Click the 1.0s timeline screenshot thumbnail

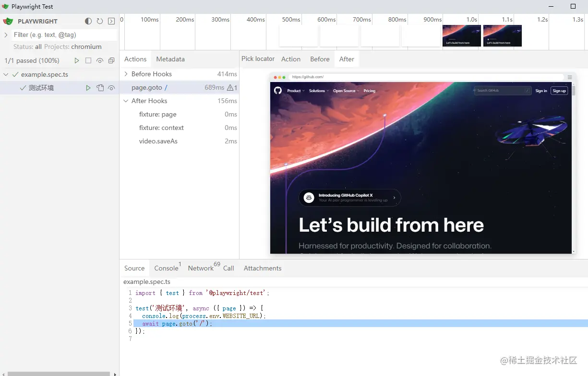pyautogui.click(x=462, y=36)
